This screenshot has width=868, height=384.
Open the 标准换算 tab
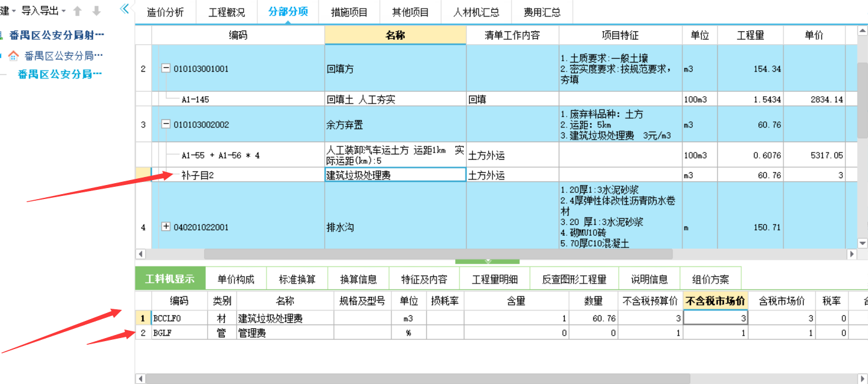[297, 279]
